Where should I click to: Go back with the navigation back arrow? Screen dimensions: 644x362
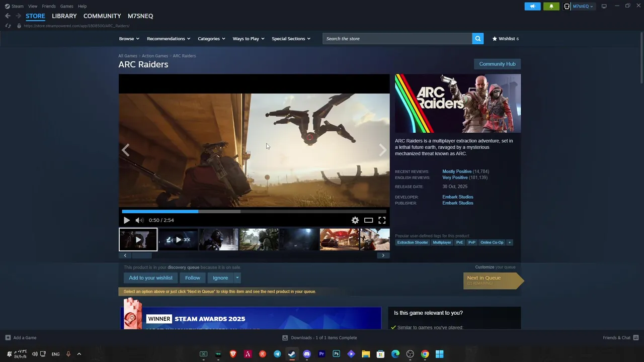[x=8, y=16]
